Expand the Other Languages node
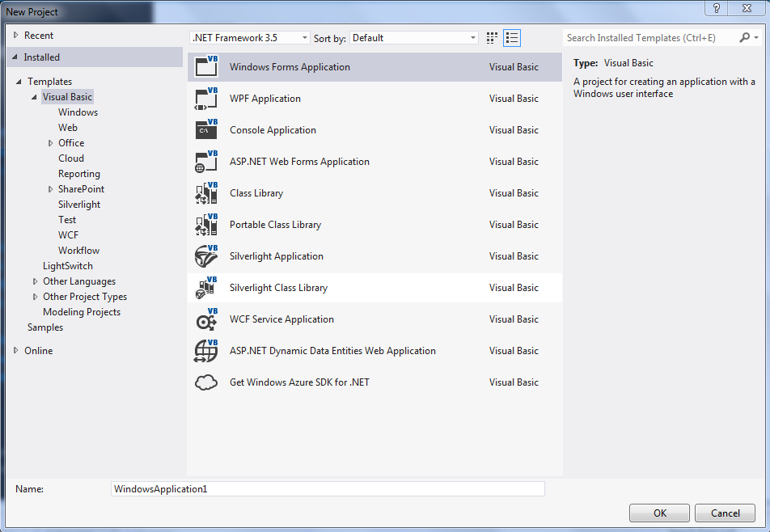 point(35,281)
